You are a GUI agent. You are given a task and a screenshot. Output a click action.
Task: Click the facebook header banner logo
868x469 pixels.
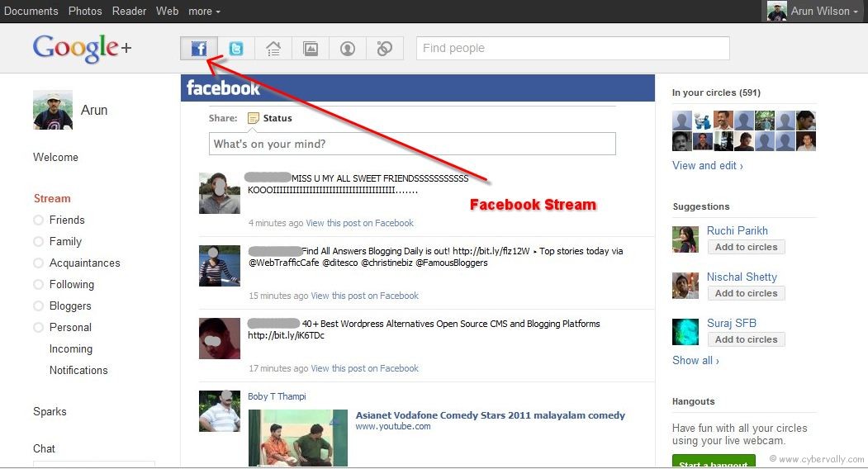223,88
